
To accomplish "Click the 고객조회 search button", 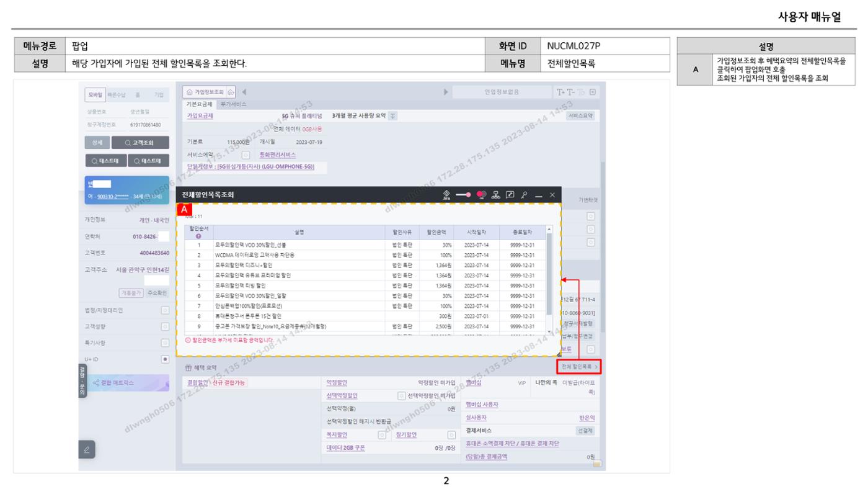I will [x=140, y=144].
